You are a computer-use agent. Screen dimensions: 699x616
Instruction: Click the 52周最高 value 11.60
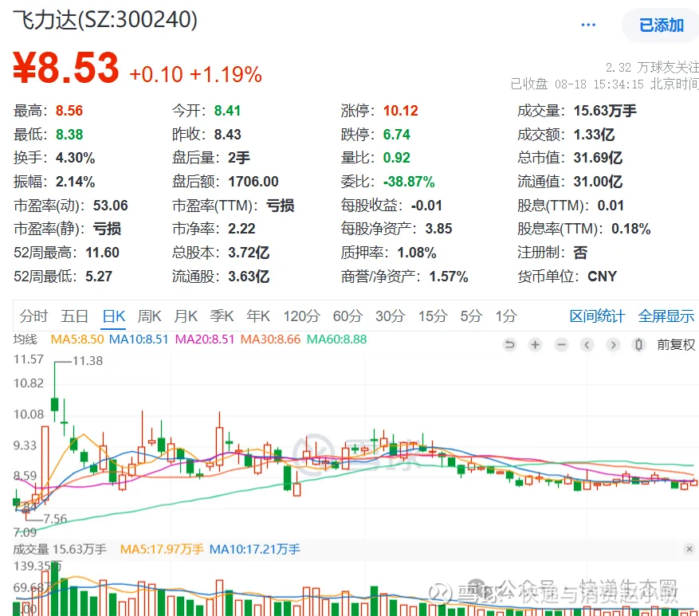[102, 253]
